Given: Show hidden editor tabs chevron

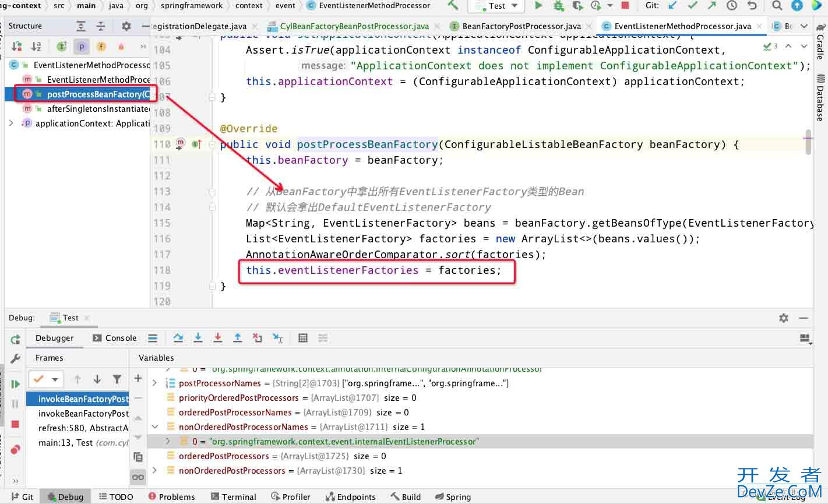Looking at the screenshot, I should pyautogui.click(x=804, y=26).
